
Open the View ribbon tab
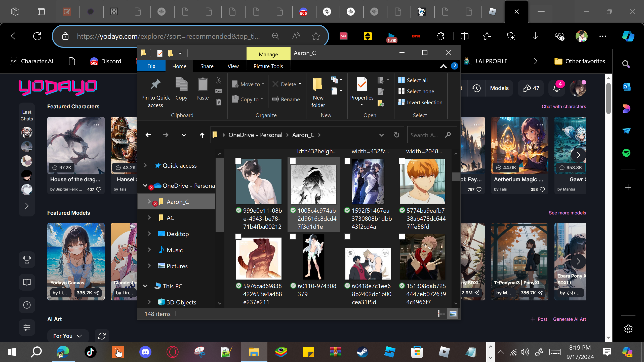tap(233, 66)
